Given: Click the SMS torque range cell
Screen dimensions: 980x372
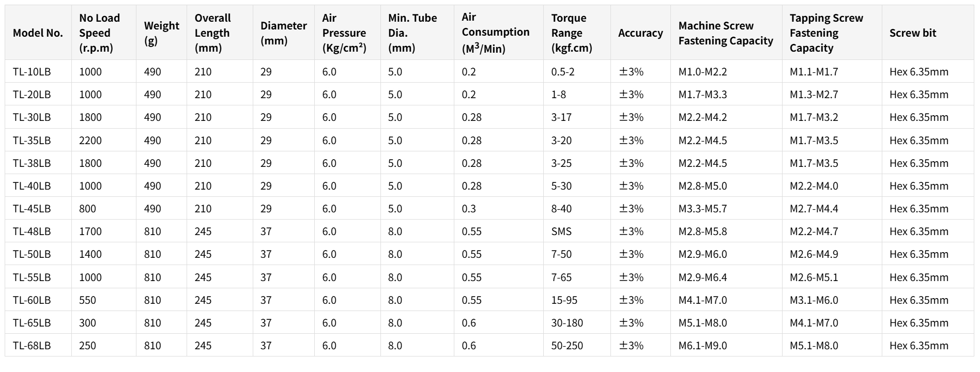Looking at the screenshot, I should pos(561,231).
